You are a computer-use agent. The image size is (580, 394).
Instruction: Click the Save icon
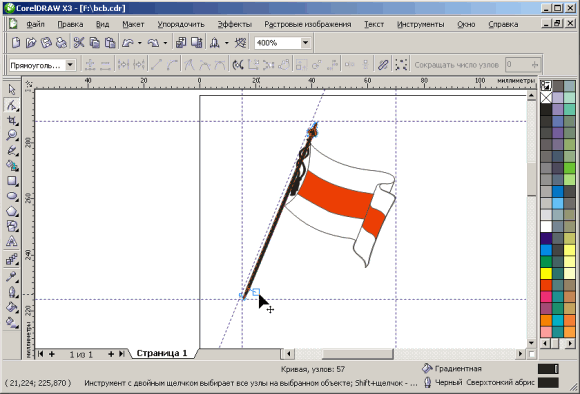coord(46,43)
